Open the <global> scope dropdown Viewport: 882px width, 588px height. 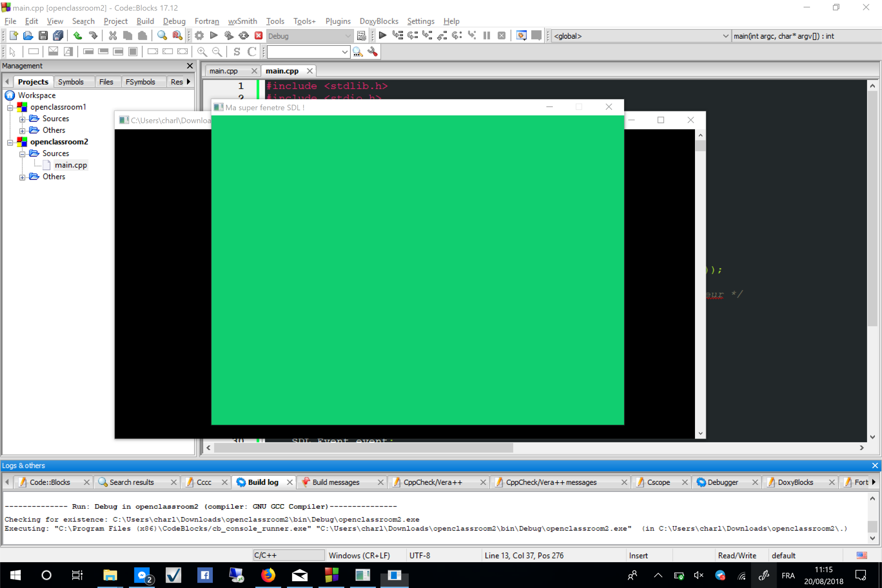click(641, 36)
